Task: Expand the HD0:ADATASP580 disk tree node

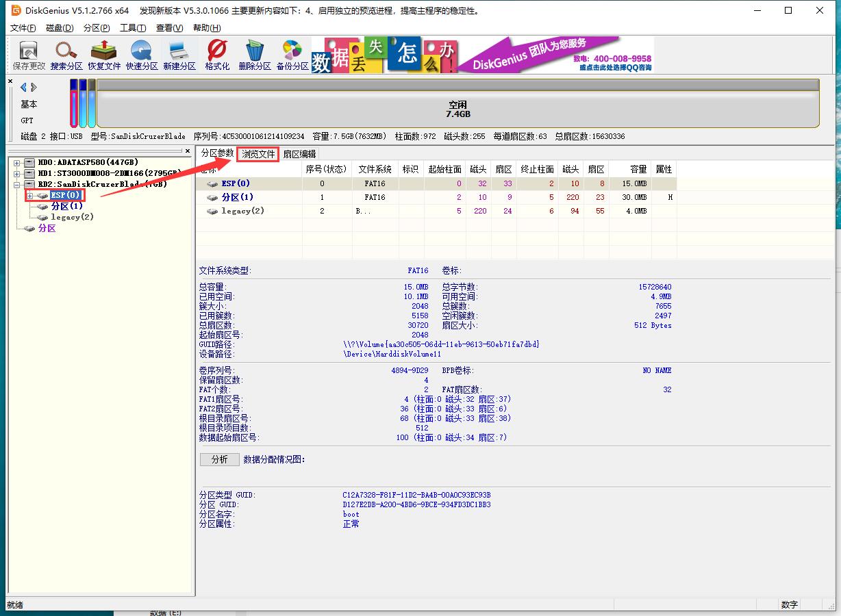Action: pyautogui.click(x=17, y=162)
